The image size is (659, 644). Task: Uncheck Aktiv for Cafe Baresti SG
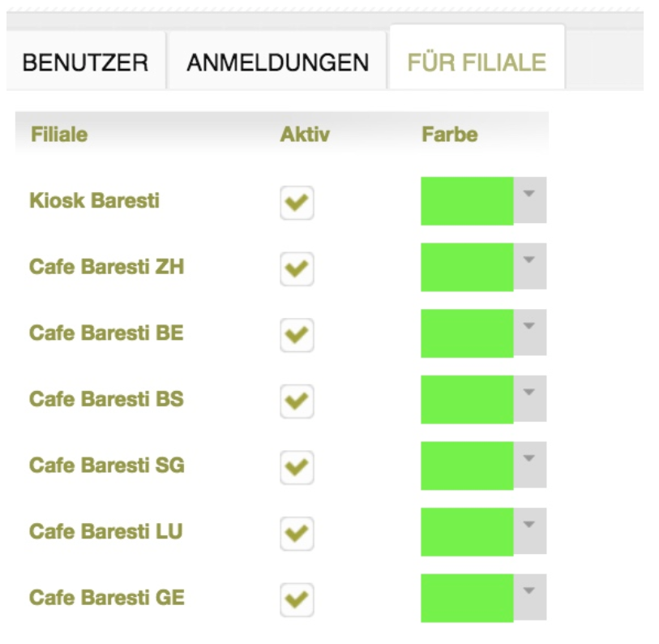(297, 467)
